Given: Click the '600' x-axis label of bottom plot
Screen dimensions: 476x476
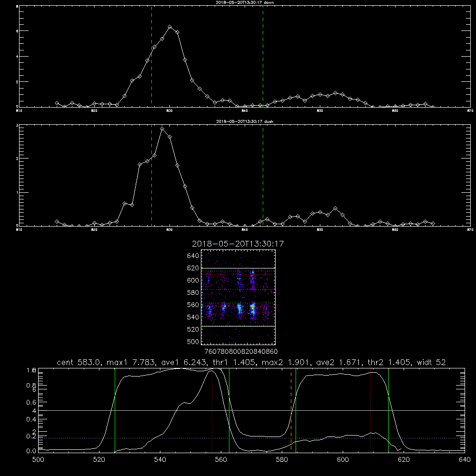Looking at the screenshot, I should pos(343,460).
